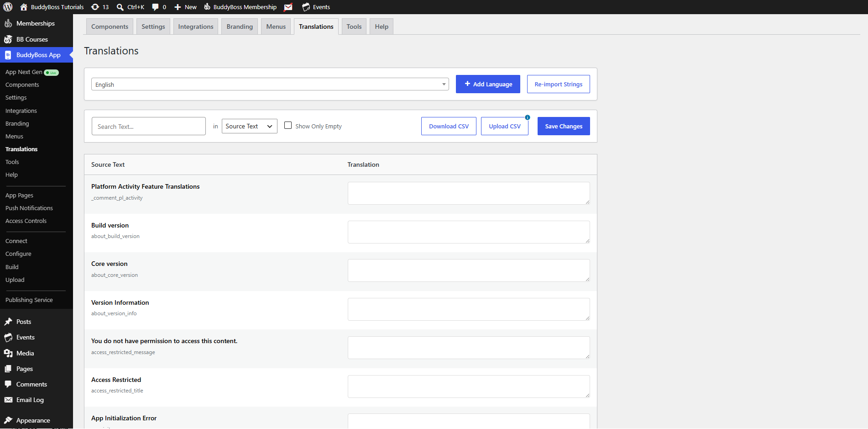Open the Ctrl+K search icon
Viewport: 868px width, 429px height.
120,7
